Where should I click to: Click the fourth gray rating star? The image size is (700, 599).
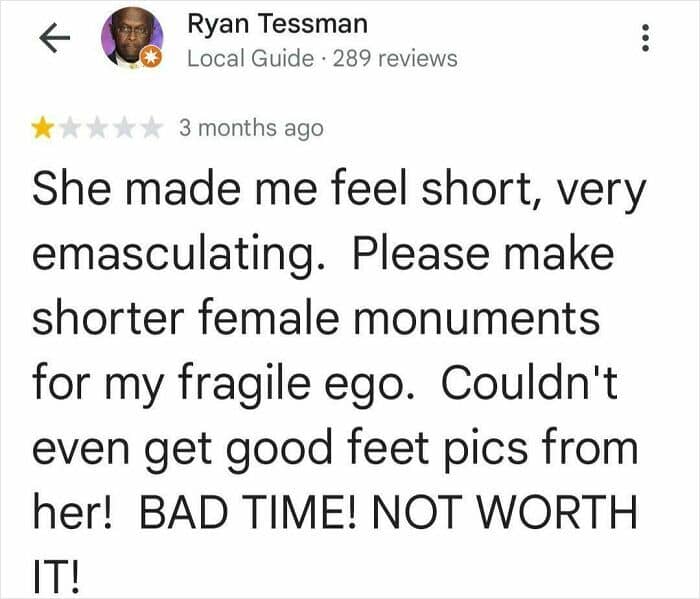click(123, 127)
